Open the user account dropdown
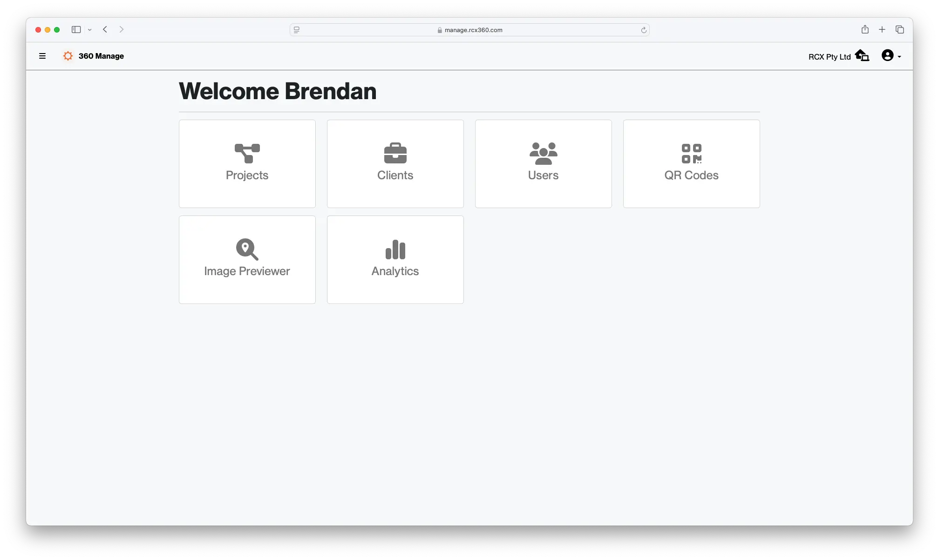The image size is (939, 560). [x=891, y=55]
